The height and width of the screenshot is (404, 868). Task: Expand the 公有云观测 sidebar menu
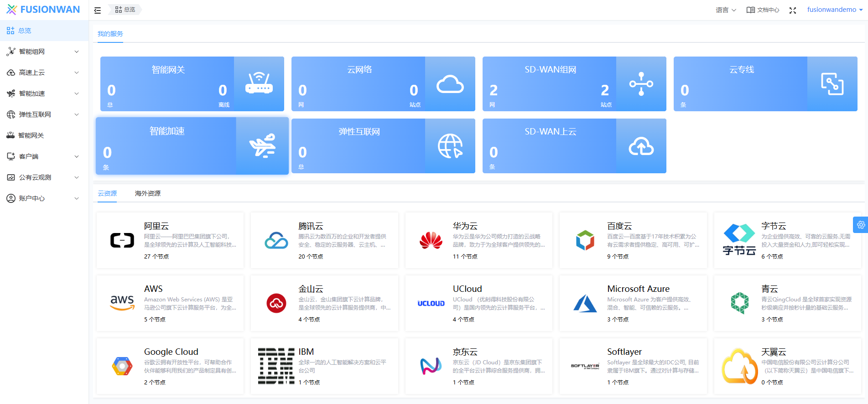pyautogui.click(x=44, y=177)
